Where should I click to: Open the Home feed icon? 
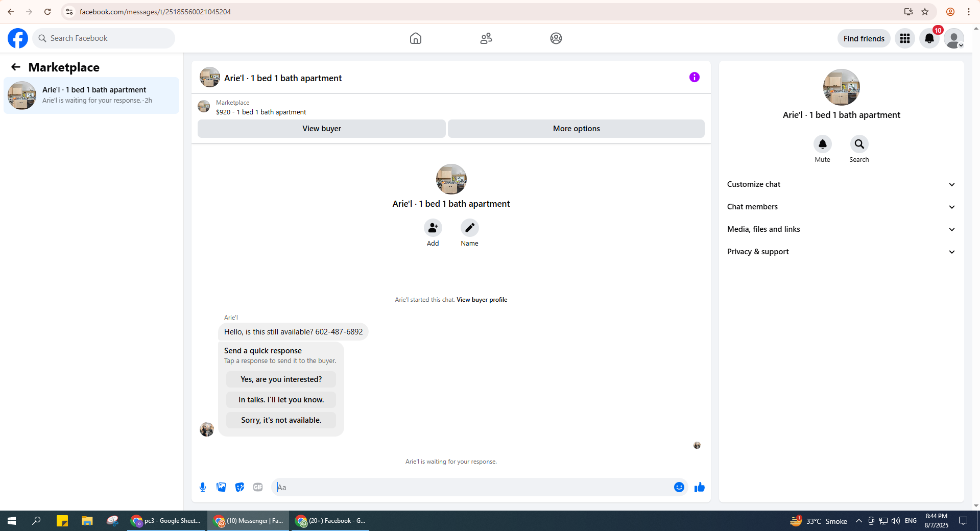click(416, 38)
